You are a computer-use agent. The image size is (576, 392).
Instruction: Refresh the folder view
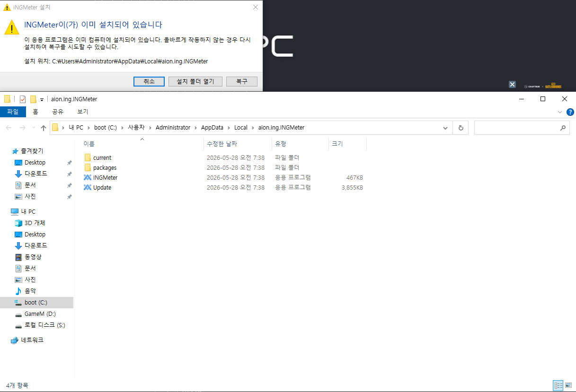461,128
